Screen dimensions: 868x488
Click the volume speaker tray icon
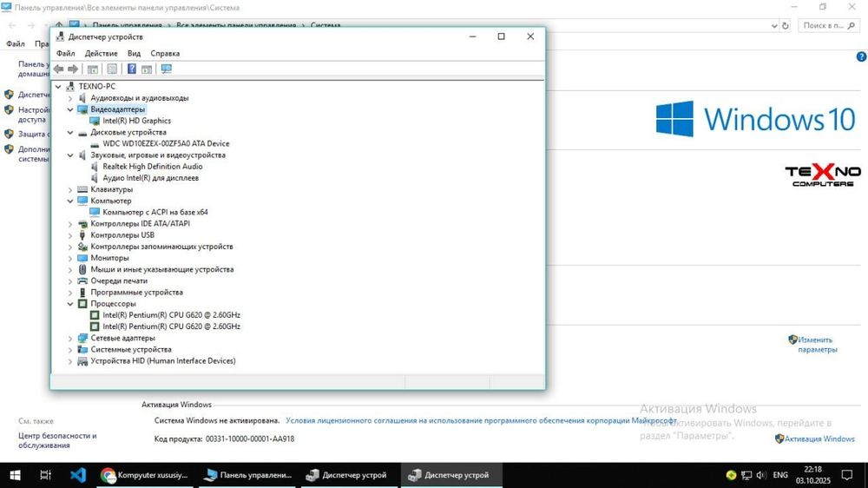pyautogui.click(x=761, y=475)
